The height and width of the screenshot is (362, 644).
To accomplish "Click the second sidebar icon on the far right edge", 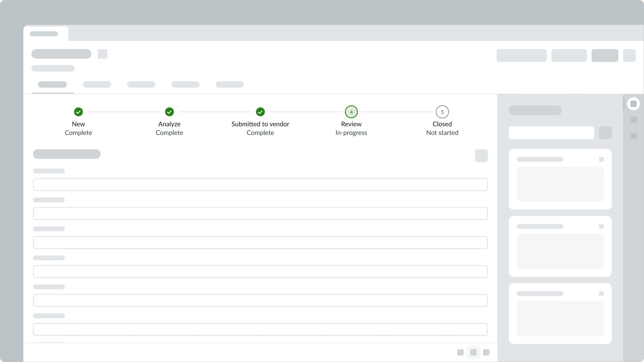I will tap(633, 120).
